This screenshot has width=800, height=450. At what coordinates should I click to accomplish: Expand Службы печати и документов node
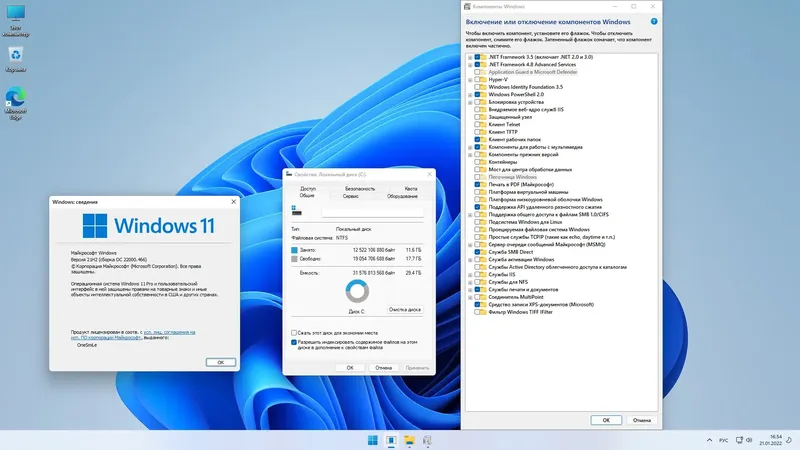click(x=470, y=289)
